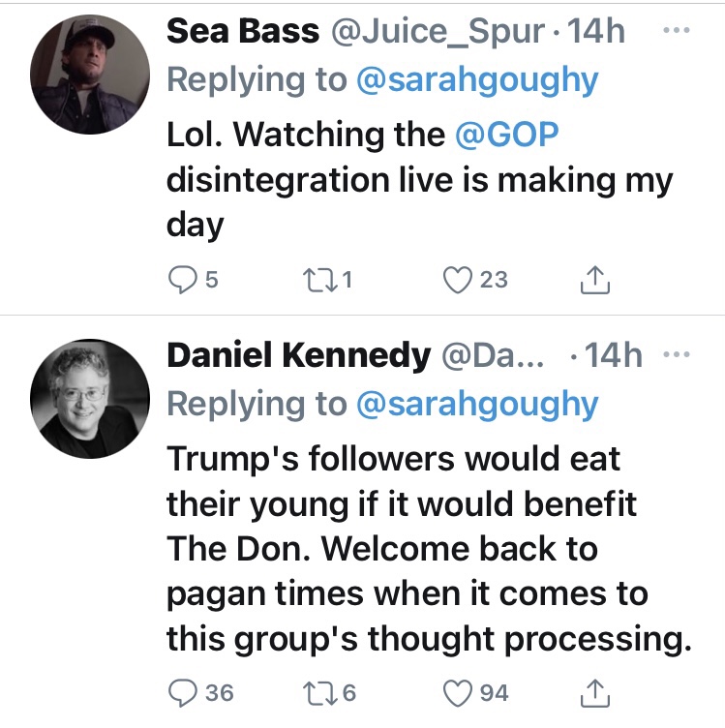Reply to Sea Bass's tweet
This screenshot has height=728, width=725.
coord(181,280)
